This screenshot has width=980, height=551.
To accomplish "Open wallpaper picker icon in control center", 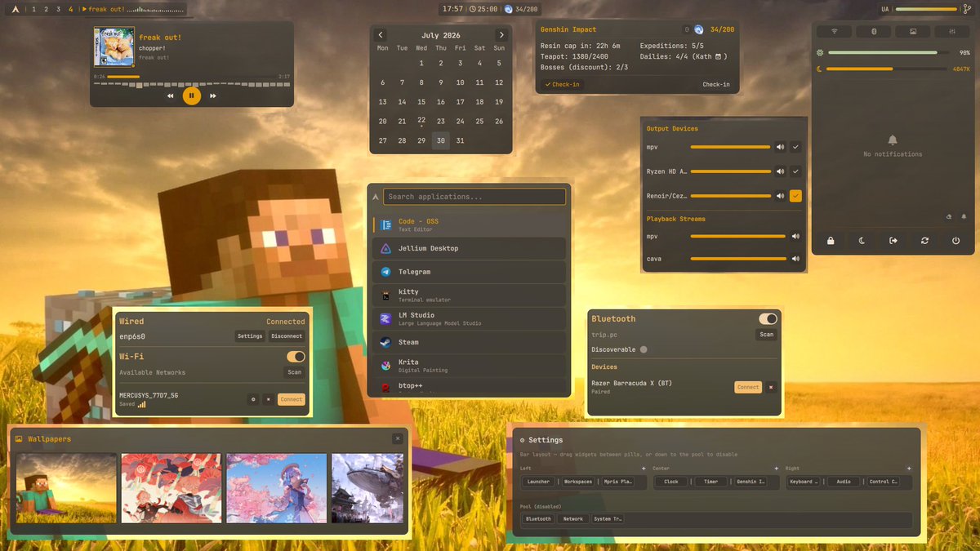I will 912,31.
